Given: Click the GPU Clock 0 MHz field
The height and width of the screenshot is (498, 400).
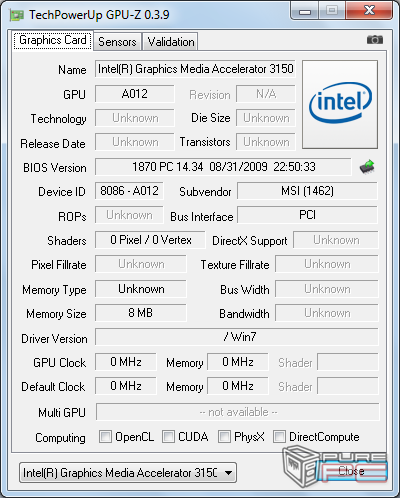Looking at the screenshot, I should click(126, 362).
